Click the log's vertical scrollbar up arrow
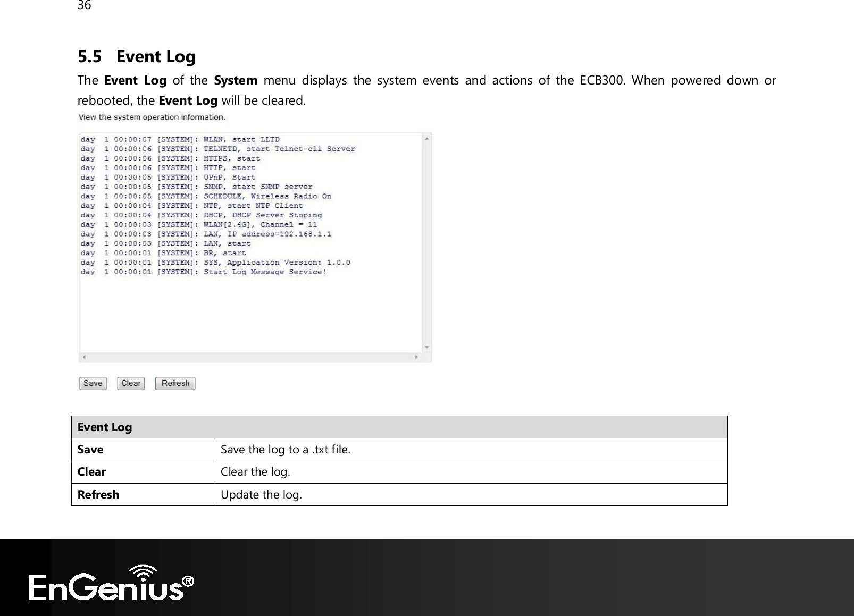 [x=427, y=139]
